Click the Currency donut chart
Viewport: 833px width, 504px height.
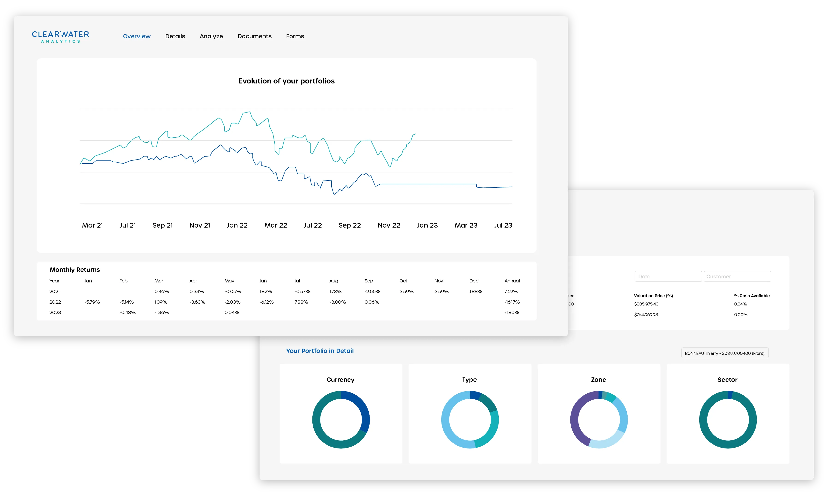(341, 420)
